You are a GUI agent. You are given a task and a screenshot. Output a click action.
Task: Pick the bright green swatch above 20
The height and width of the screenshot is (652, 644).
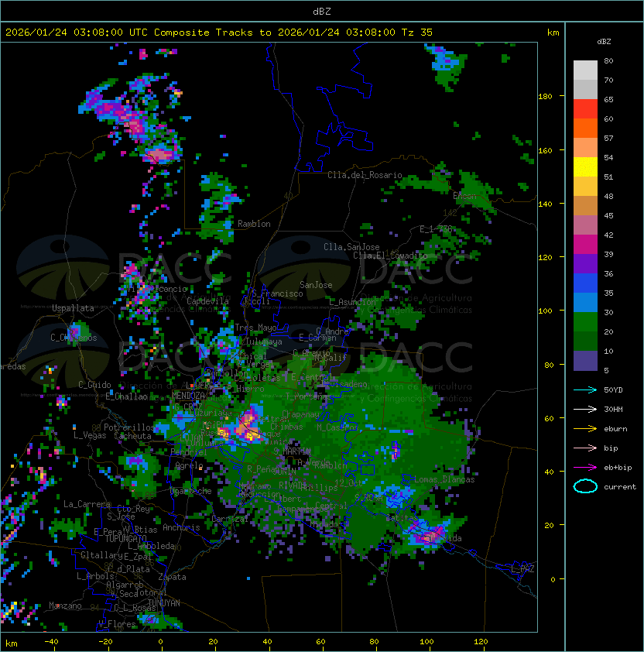pyautogui.click(x=585, y=321)
